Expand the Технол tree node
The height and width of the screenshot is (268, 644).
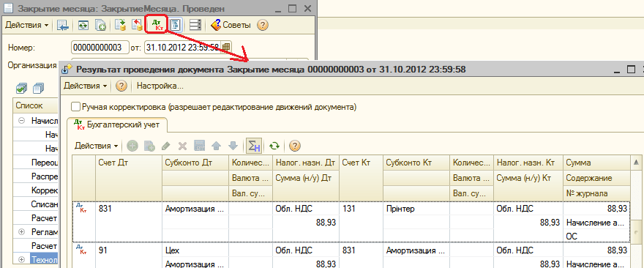pos(22,259)
